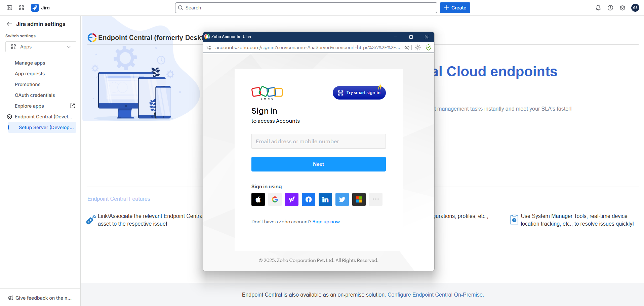Click the Zoho logo in sign-in form

pyautogui.click(x=267, y=92)
